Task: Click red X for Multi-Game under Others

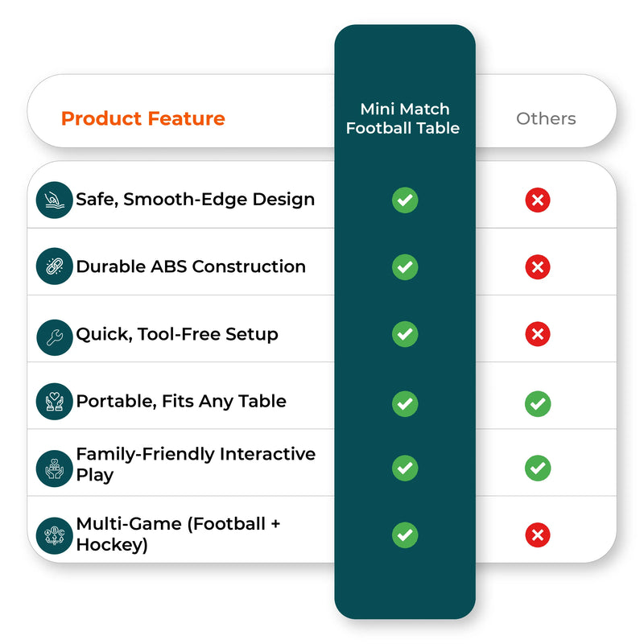Action: [x=538, y=535]
